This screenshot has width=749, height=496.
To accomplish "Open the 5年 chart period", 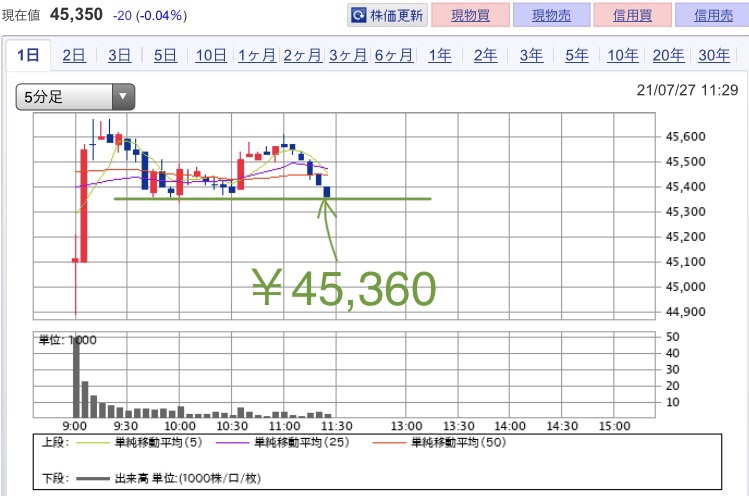I will [577, 55].
